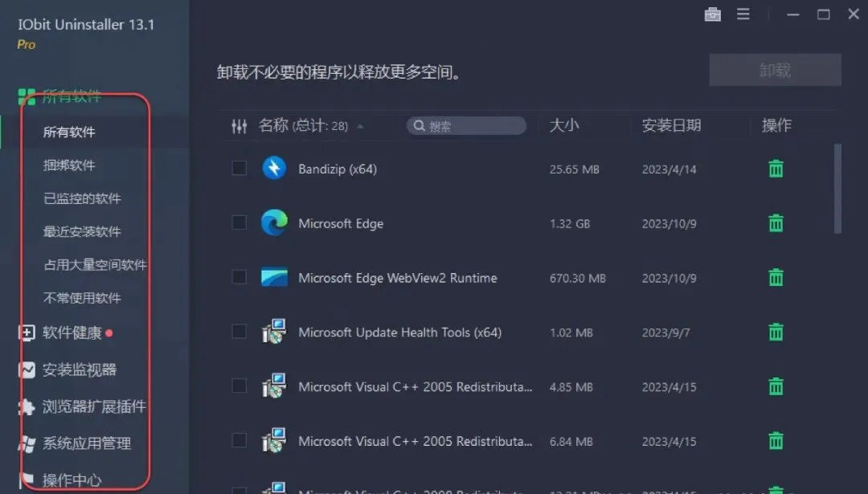The height and width of the screenshot is (494, 868).
Task: Open 操作中心 section
Action: (x=72, y=480)
